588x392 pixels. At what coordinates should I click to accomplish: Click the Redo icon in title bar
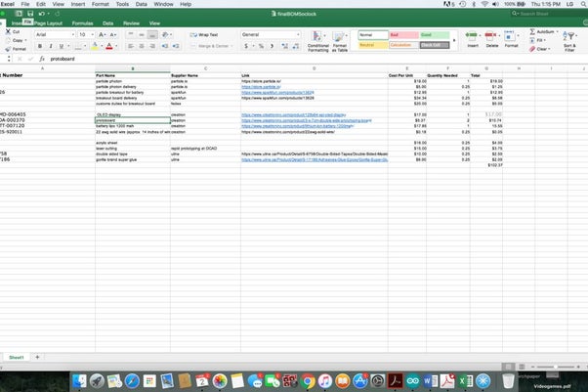58,14
